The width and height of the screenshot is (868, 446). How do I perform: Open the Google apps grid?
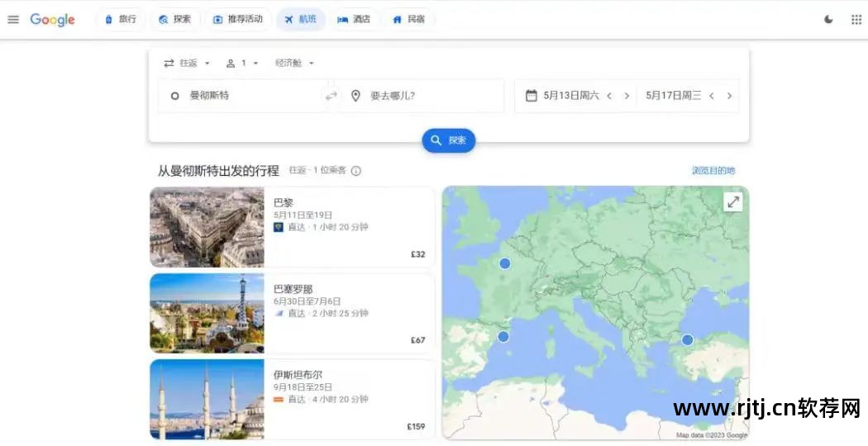[x=856, y=19]
